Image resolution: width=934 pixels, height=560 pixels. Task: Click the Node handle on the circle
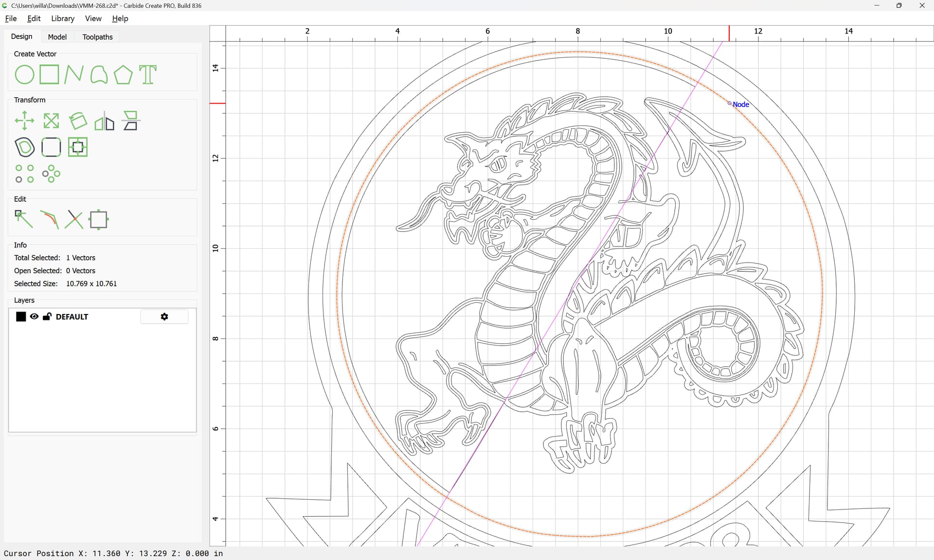click(729, 103)
